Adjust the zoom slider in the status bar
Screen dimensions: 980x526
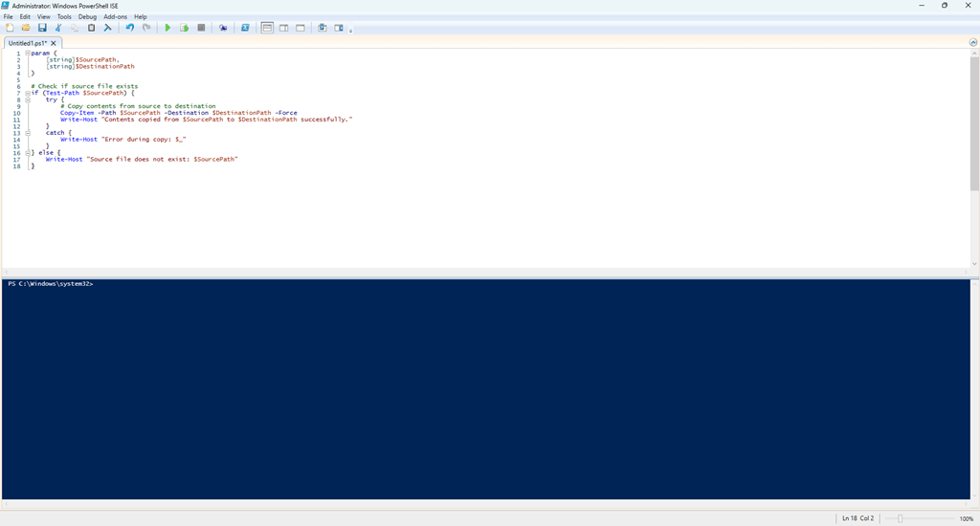[x=900, y=518]
